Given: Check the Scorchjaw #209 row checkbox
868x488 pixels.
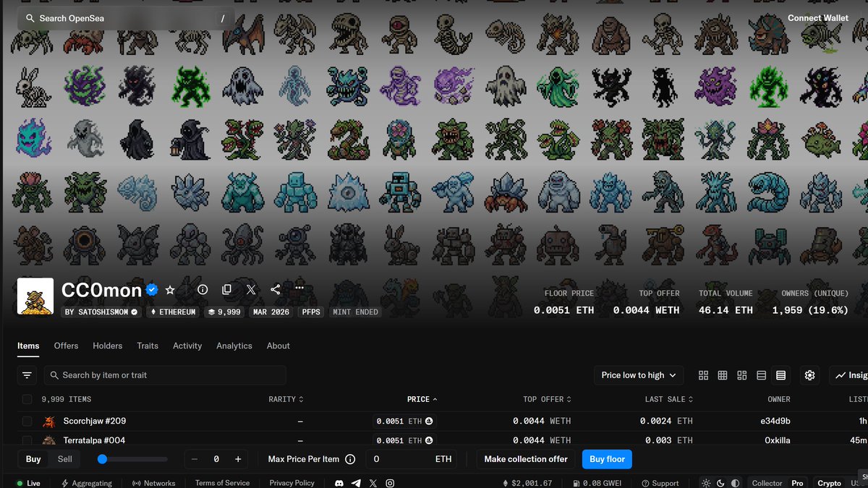Looking at the screenshot, I should (x=27, y=421).
